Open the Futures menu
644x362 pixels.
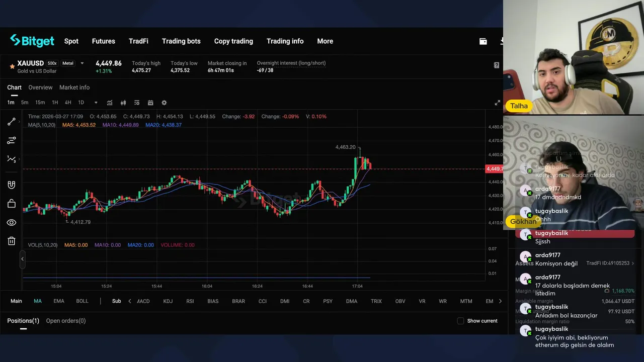point(104,41)
